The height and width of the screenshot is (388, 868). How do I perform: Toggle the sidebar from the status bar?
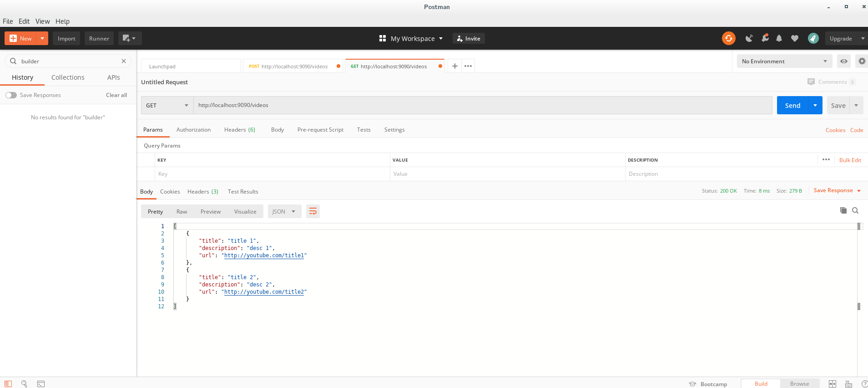(x=8, y=384)
